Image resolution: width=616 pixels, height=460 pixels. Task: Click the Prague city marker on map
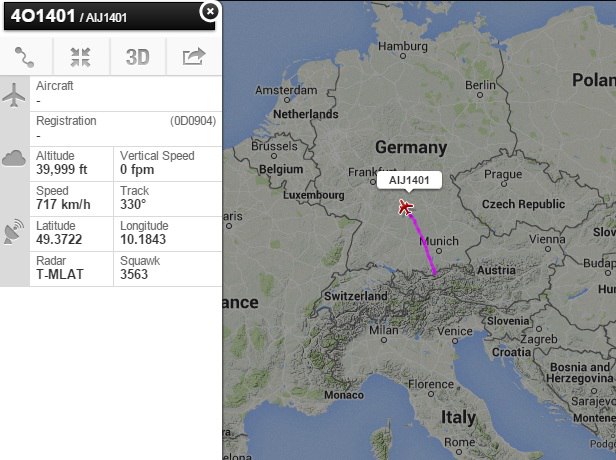[x=504, y=183]
